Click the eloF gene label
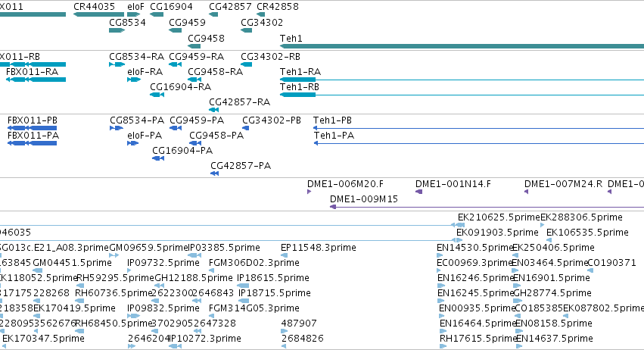644x350 pixels. (x=136, y=7)
